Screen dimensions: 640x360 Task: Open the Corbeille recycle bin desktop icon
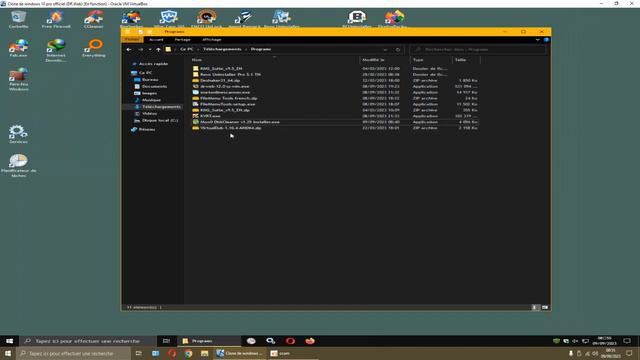coord(18,20)
